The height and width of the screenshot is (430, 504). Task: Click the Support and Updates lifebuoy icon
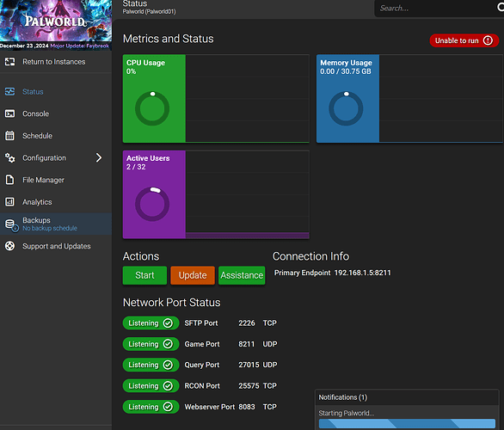pyautogui.click(x=9, y=246)
